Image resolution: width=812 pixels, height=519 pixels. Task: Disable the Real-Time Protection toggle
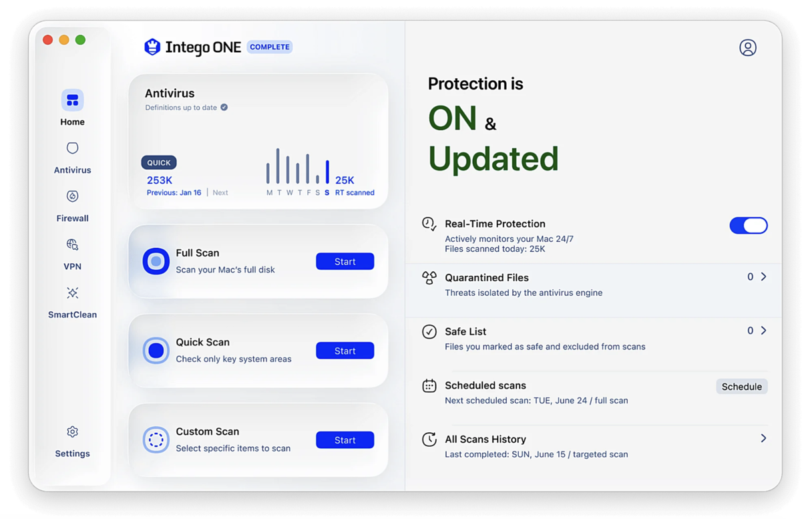[x=748, y=226]
